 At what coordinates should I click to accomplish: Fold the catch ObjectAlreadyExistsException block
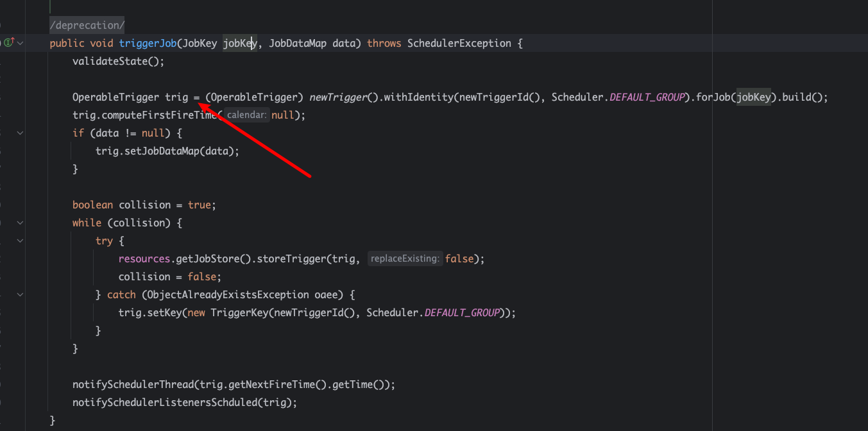click(x=21, y=294)
